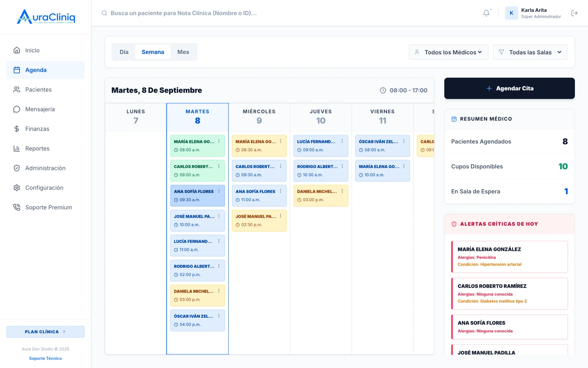
Task: Select the Jueves 10 column header
Action: [x=321, y=117]
